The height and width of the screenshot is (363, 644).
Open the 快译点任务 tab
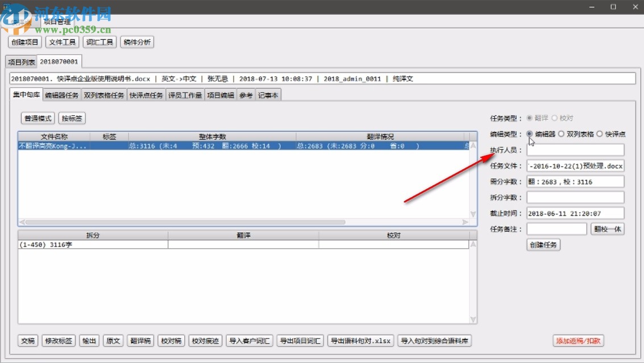click(146, 95)
